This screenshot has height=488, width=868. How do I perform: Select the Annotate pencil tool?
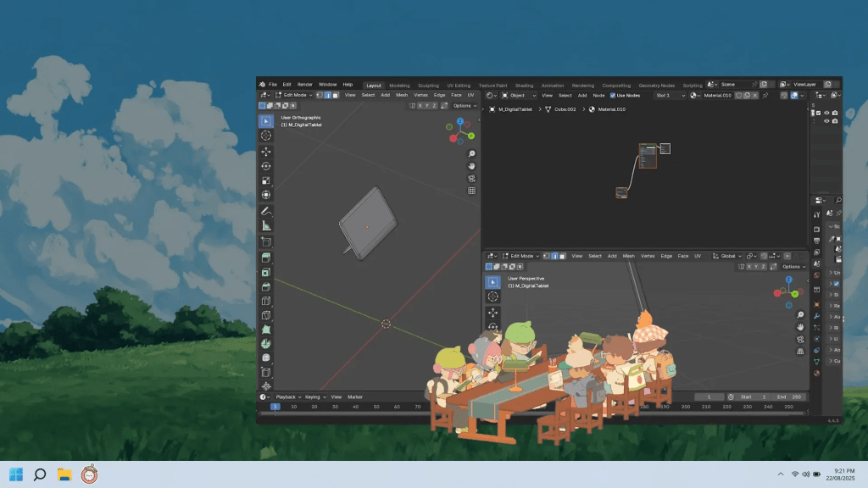tap(266, 210)
